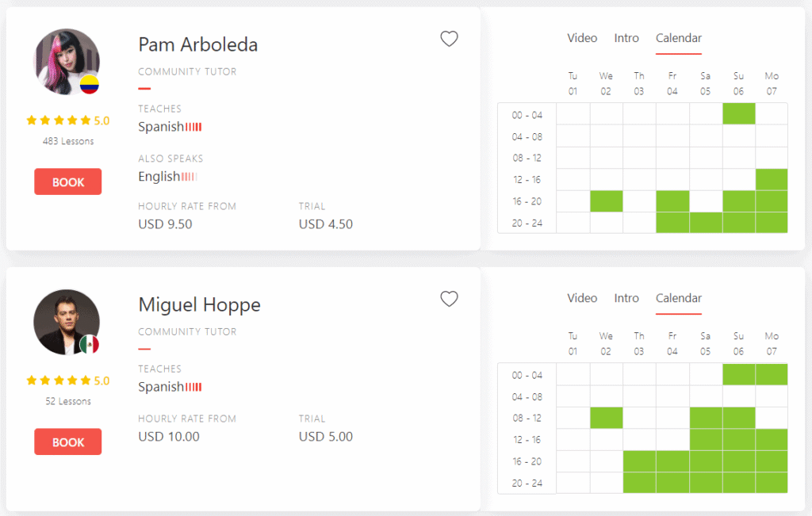The image size is (812, 516).
Task: Book a lesson with Miguel Hoppe
Action: pos(68,442)
